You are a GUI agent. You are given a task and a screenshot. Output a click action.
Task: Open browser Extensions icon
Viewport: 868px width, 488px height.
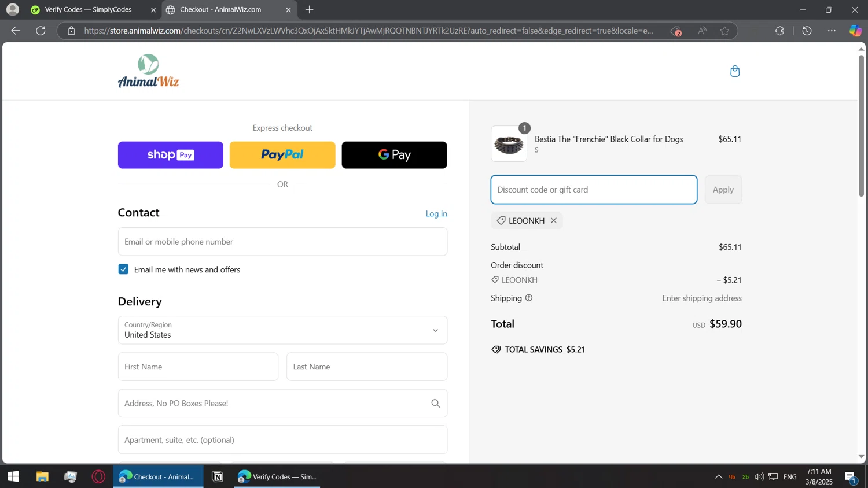[x=779, y=31]
